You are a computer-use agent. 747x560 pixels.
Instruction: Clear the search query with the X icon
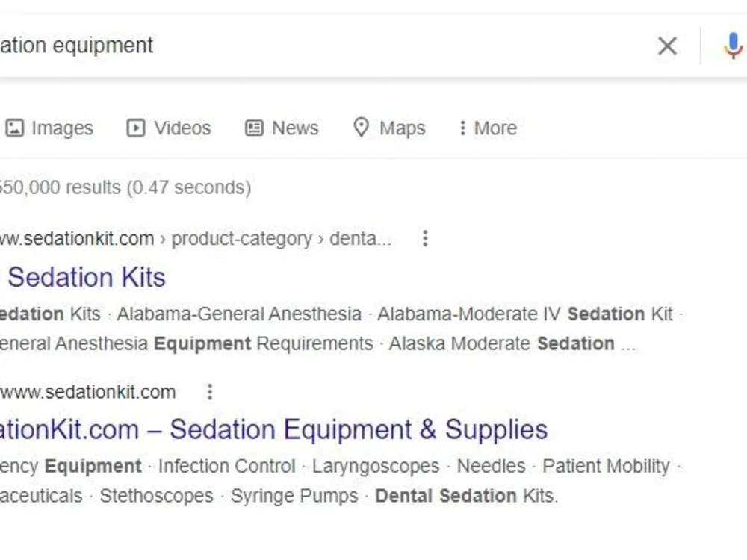667,46
